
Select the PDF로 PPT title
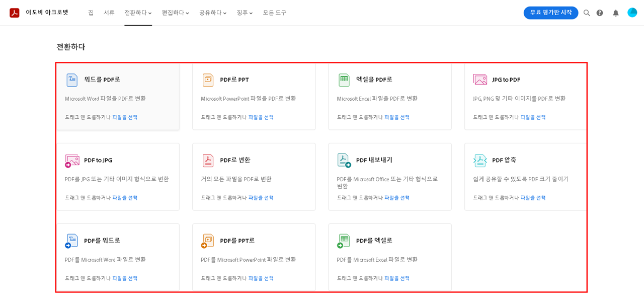point(234,80)
